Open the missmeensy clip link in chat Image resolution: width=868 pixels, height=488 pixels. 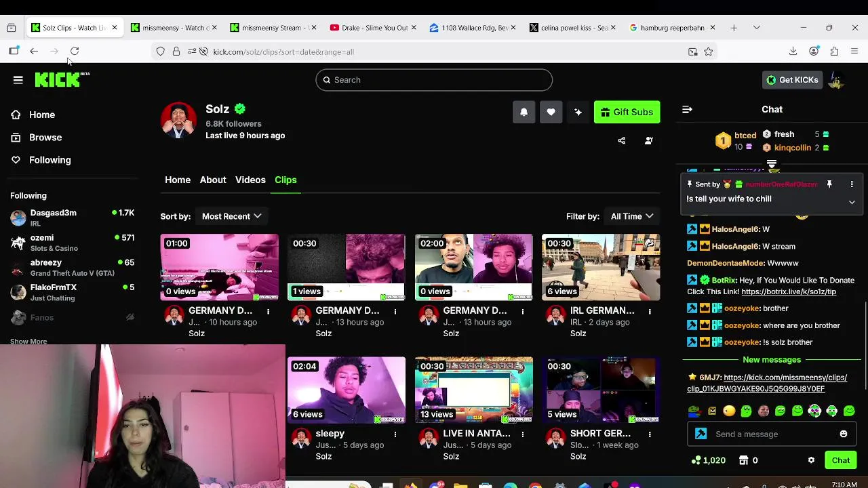click(x=767, y=383)
